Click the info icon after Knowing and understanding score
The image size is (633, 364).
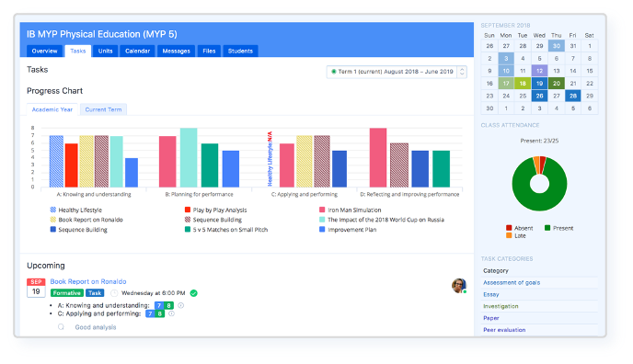181,305
